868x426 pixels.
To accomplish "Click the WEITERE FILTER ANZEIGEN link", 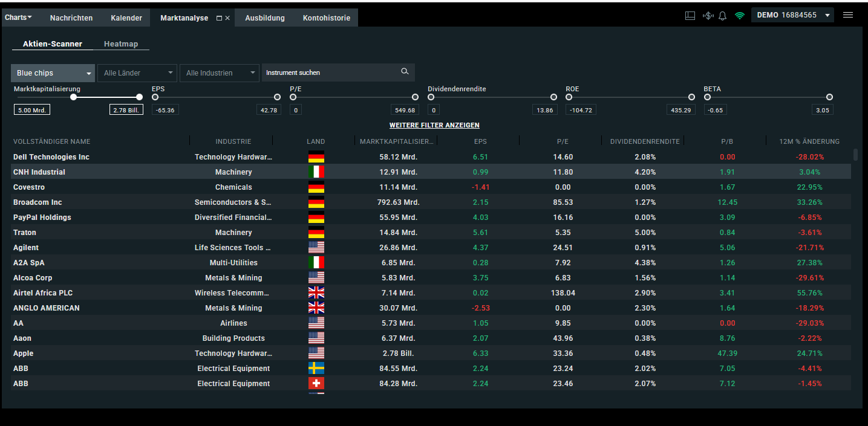I will coord(434,125).
